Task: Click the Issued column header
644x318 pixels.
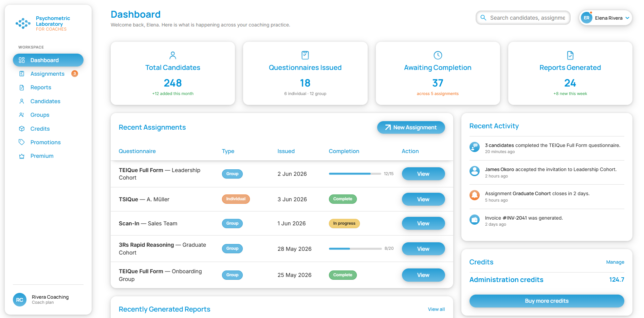Action: [x=286, y=151]
